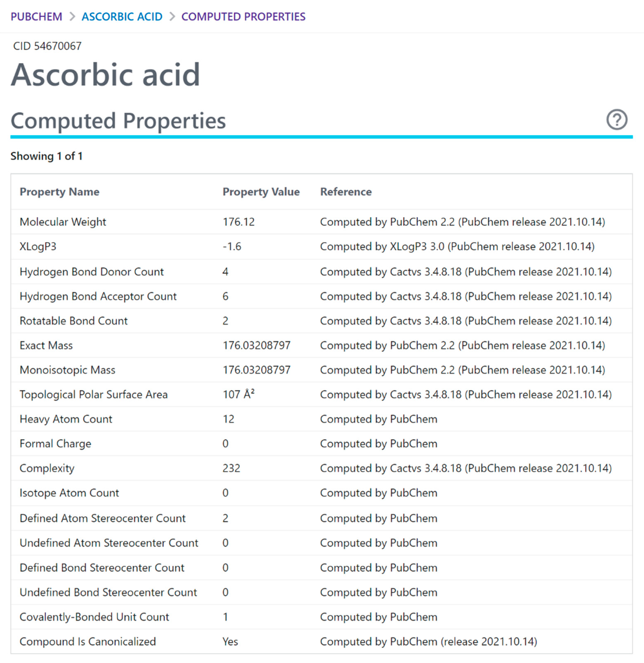Click the XLogP3 value -1.6
This screenshot has width=644, height=663.
tap(232, 247)
